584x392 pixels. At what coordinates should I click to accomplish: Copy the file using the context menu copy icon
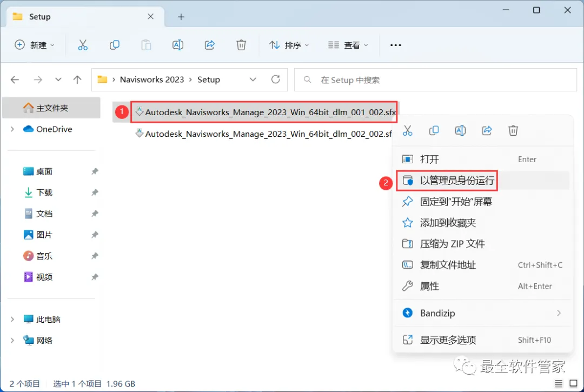[434, 131]
